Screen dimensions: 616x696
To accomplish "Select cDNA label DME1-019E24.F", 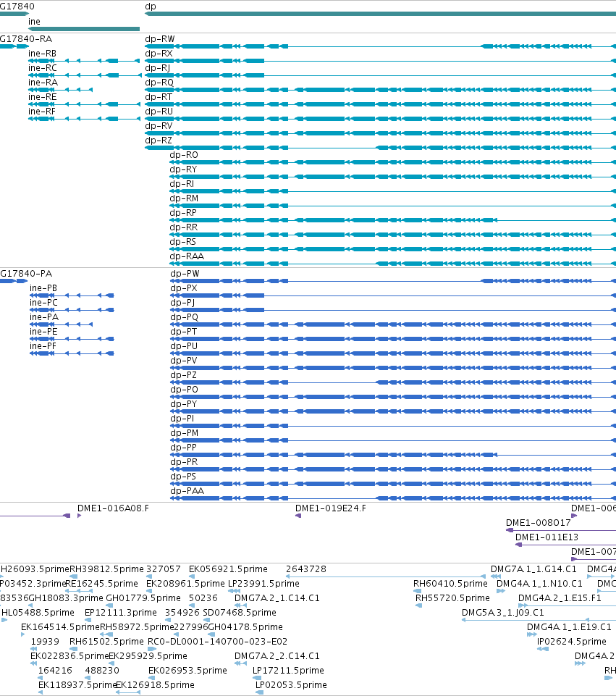I will [331, 508].
